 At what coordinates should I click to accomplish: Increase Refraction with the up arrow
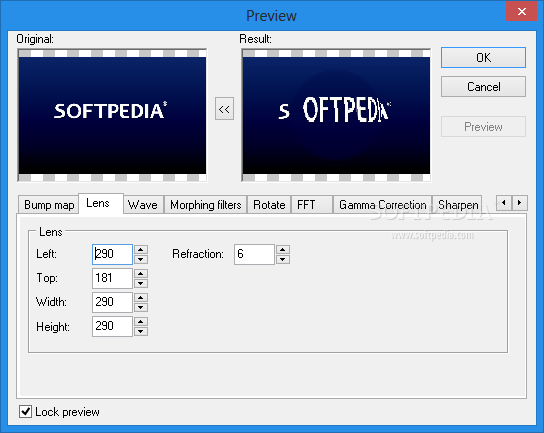coord(283,249)
